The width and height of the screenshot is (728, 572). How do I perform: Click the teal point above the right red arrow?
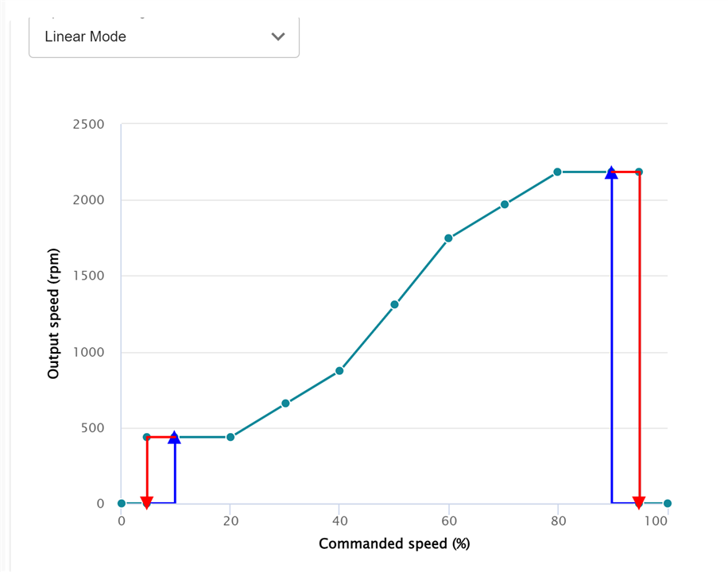639,172
